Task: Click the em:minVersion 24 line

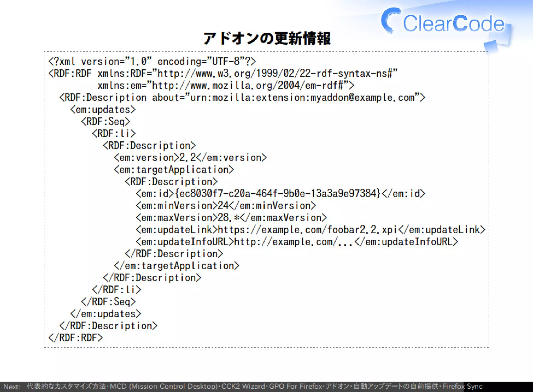Action: [226, 206]
